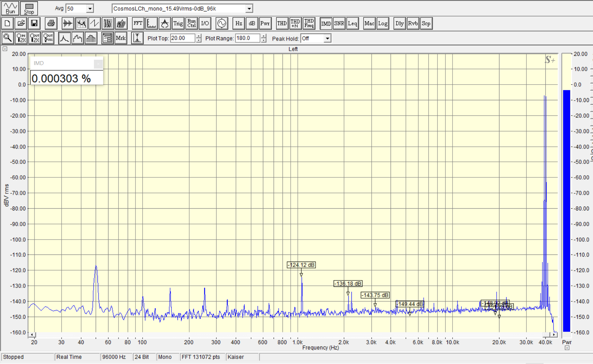
Task: Toggle the spectrum view icon
Action: tap(81, 23)
